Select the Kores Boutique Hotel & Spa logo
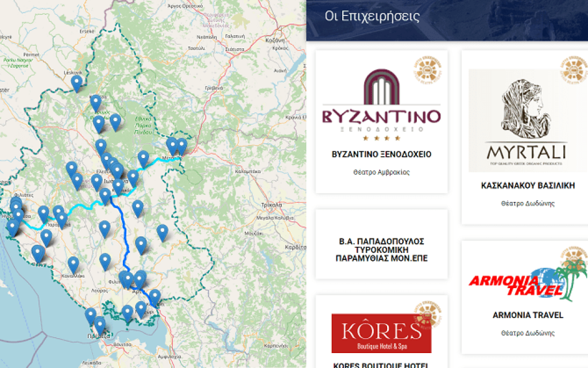Screen dimensions: 588x368 pos(381,333)
